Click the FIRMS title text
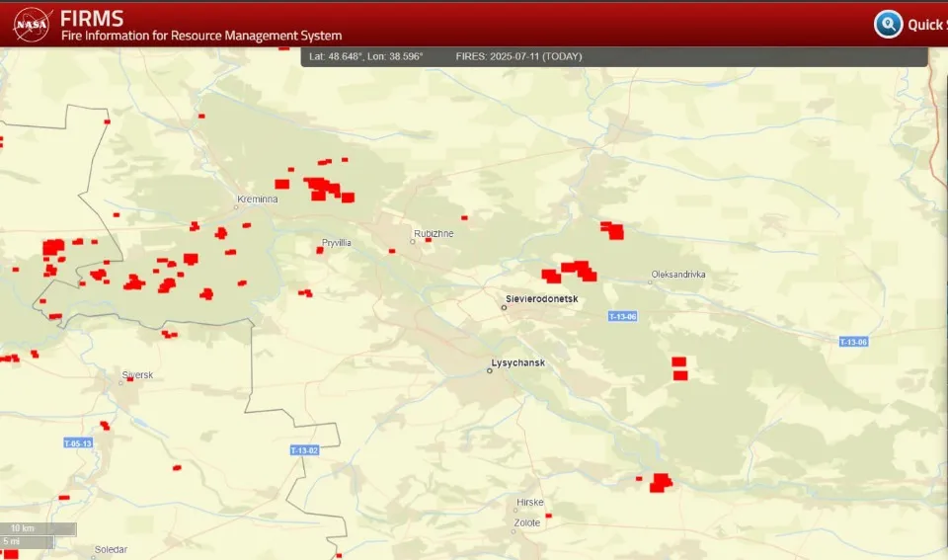 pyautogui.click(x=92, y=18)
